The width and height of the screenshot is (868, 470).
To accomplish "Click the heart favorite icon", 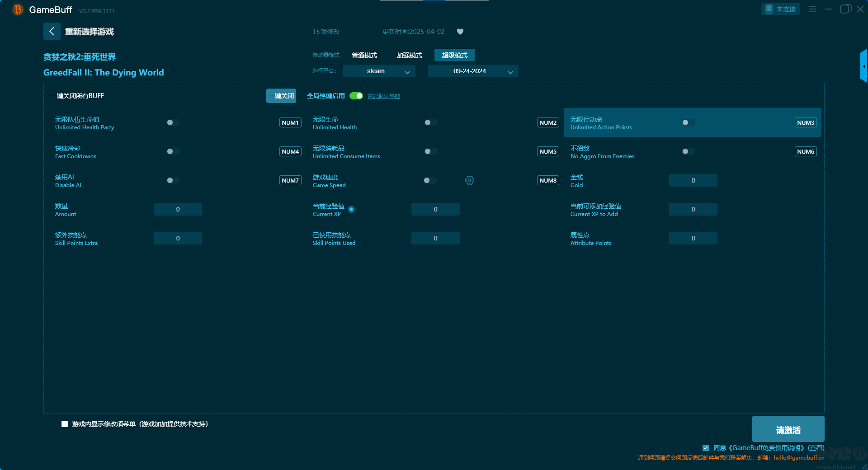I will click(460, 32).
